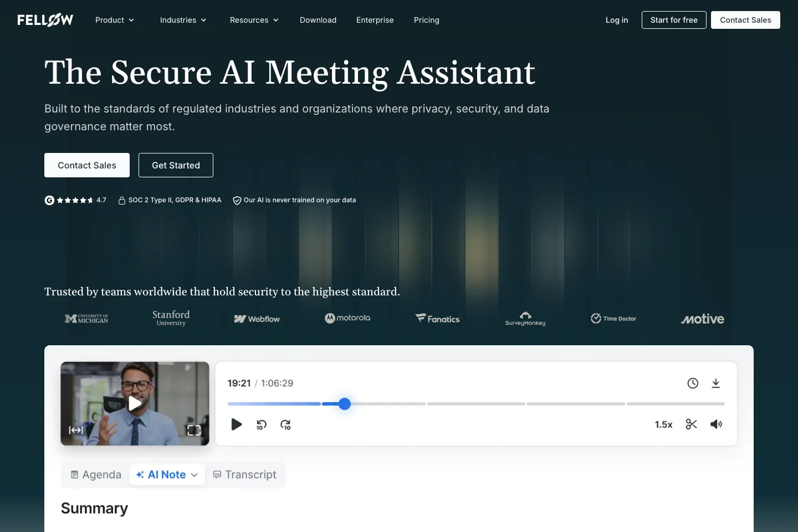Click Start for free button

point(674,20)
